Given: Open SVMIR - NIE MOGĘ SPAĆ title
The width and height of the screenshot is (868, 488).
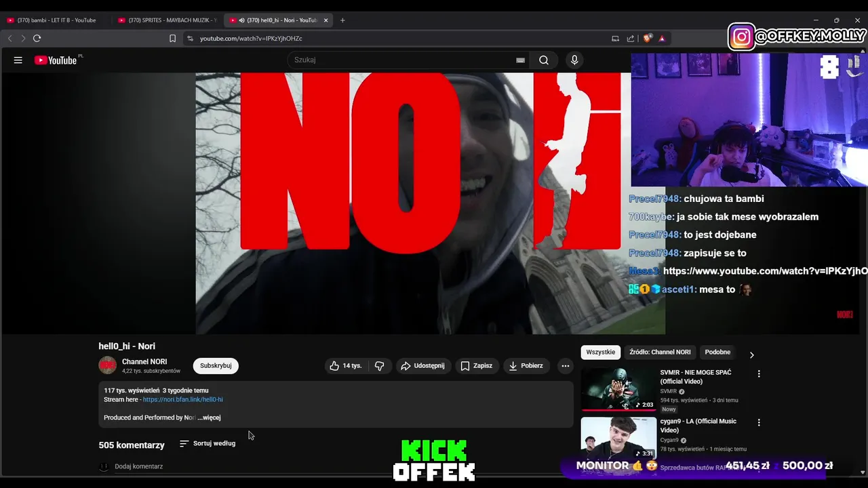Looking at the screenshot, I should (x=696, y=377).
